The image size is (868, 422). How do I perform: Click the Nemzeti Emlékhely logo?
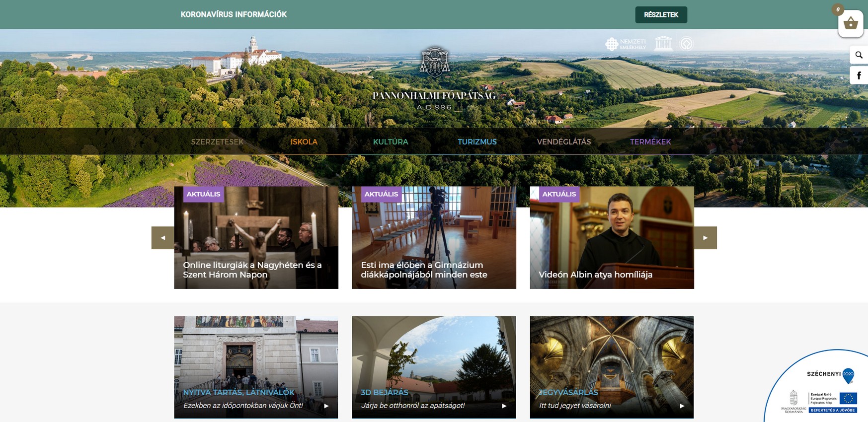click(x=626, y=44)
